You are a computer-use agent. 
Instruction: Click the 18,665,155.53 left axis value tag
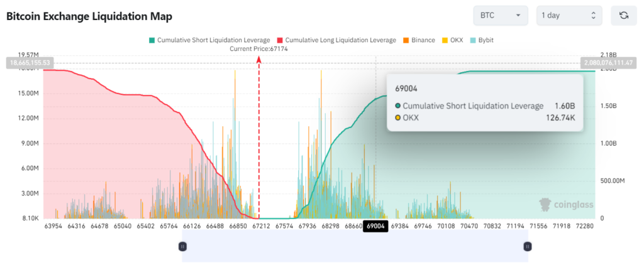(x=29, y=63)
